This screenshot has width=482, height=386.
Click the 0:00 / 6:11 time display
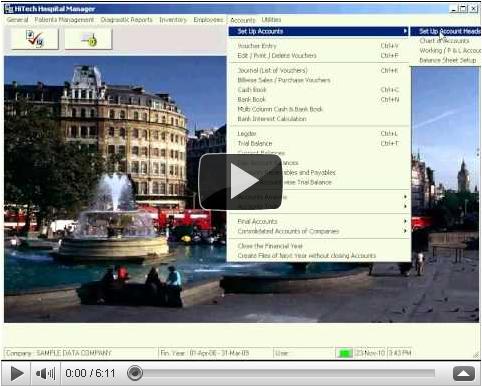coord(90,373)
